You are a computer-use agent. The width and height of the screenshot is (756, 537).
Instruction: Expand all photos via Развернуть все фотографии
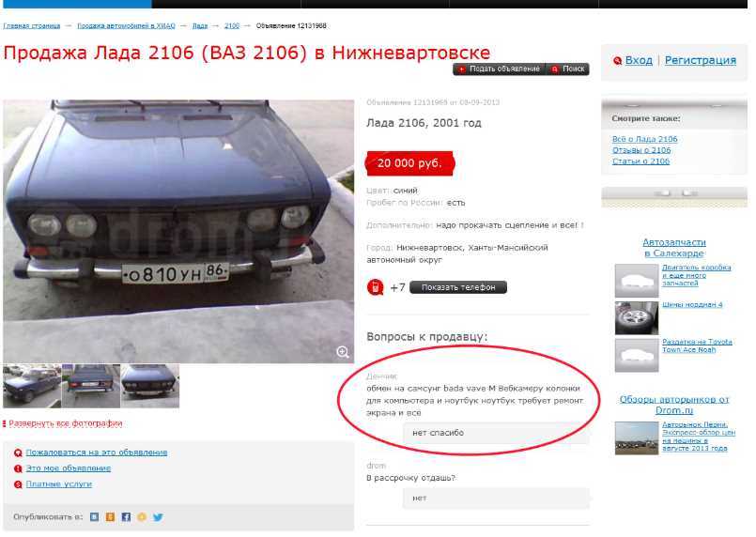(65, 423)
